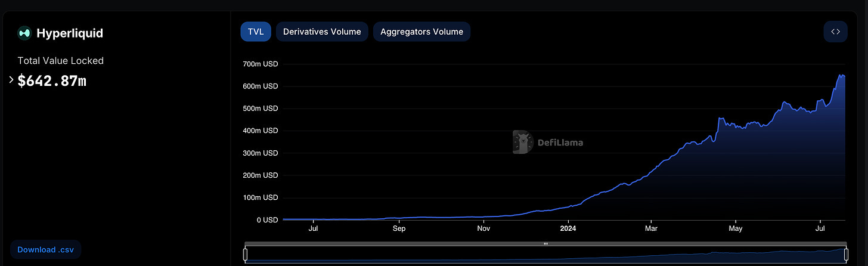Image resolution: width=868 pixels, height=266 pixels.
Task: Click the May x-axis label
Action: tap(735, 228)
